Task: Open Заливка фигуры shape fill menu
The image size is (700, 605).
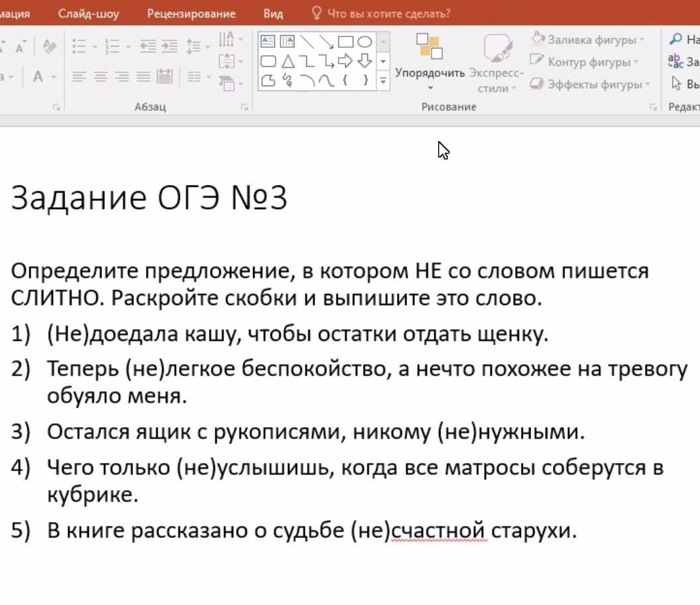Action: [588, 39]
